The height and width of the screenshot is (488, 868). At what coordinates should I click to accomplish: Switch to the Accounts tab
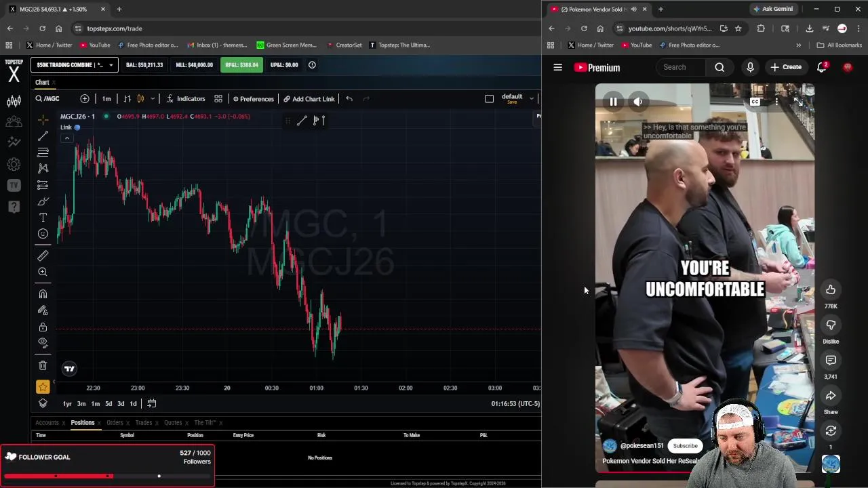click(x=47, y=423)
